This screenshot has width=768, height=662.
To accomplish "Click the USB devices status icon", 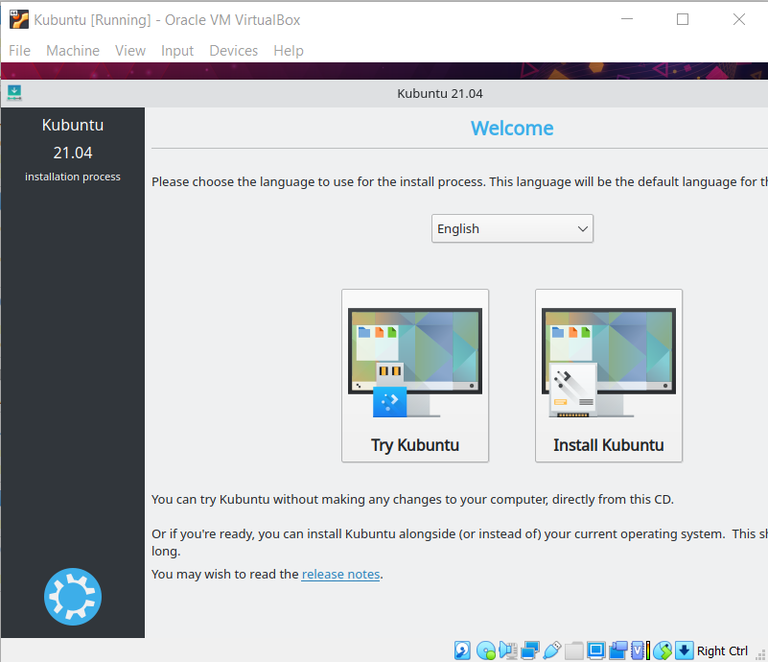I will tap(552, 650).
